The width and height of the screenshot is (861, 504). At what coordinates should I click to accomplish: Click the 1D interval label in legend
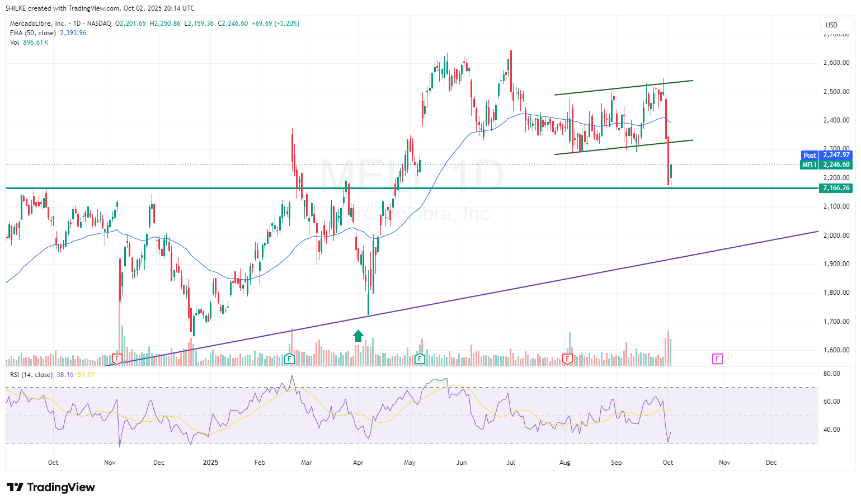(77, 23)
